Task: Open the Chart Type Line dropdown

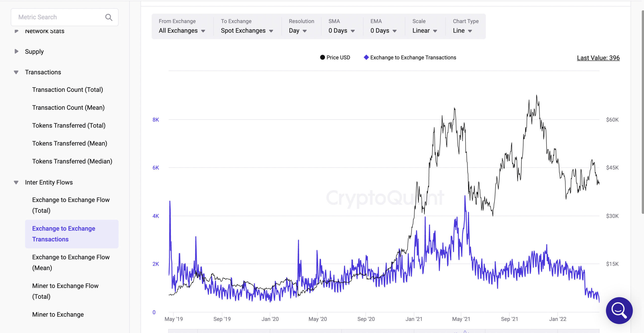Action: point(463,30)
